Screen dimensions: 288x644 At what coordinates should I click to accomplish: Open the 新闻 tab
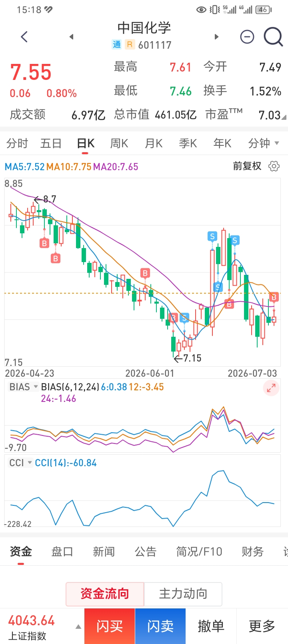point(104,552)
